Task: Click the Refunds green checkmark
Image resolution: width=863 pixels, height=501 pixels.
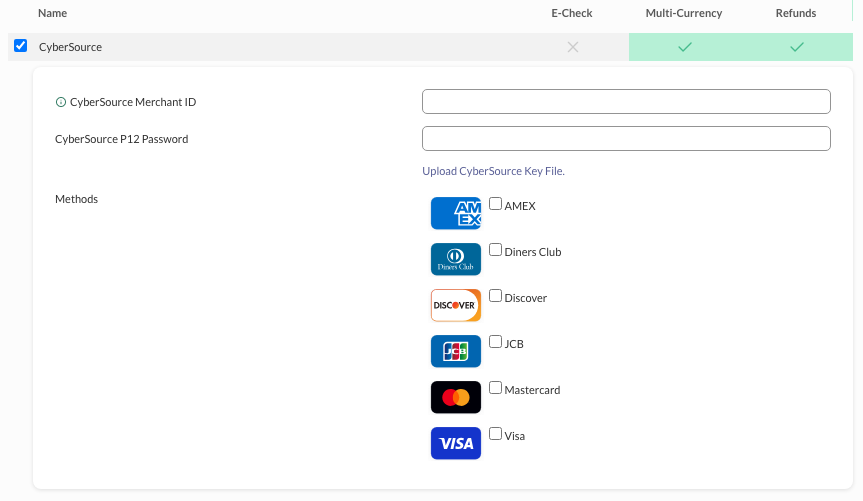Action: (796, 47)
